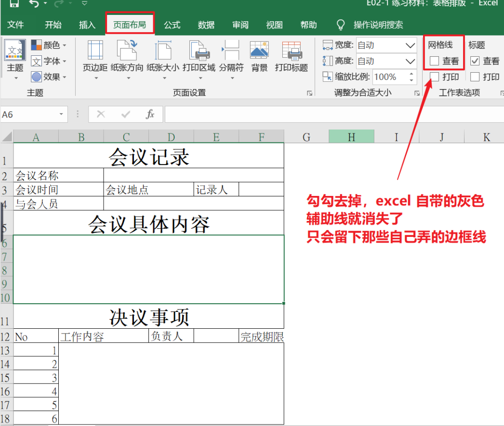Click the select-all corner triangle of the sheet

point(7,136)
